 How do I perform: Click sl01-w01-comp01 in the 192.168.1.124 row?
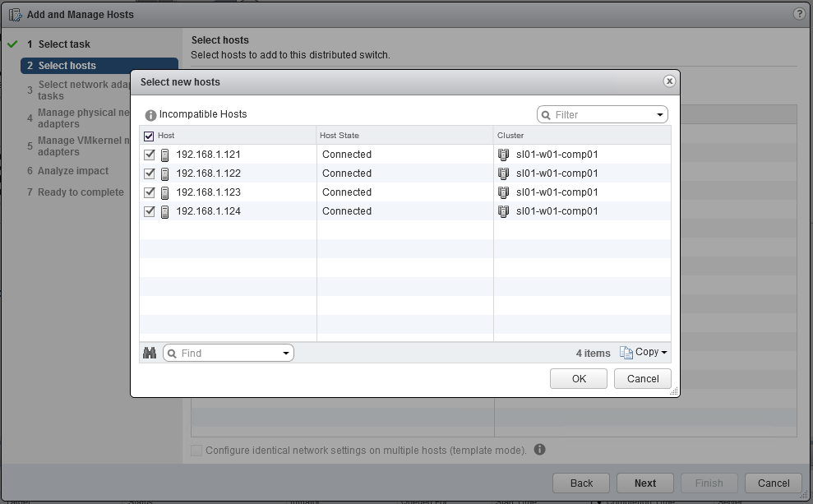pos(557,211)
